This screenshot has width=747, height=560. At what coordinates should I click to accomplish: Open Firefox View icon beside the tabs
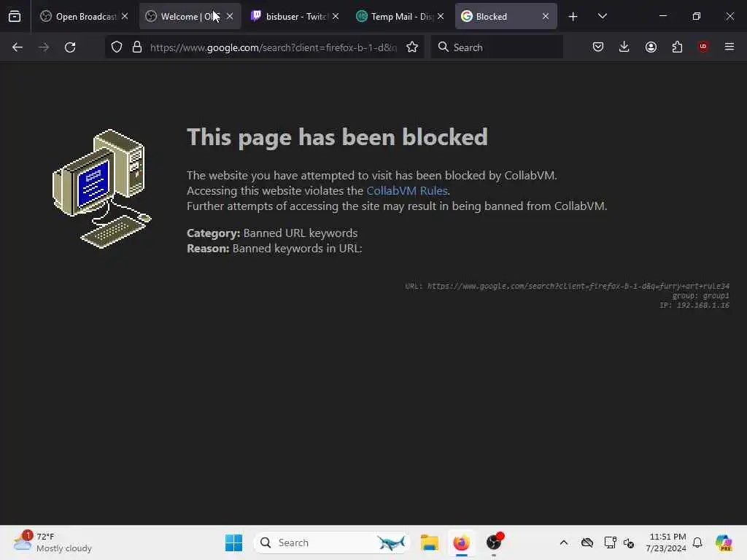click(15, 17)
